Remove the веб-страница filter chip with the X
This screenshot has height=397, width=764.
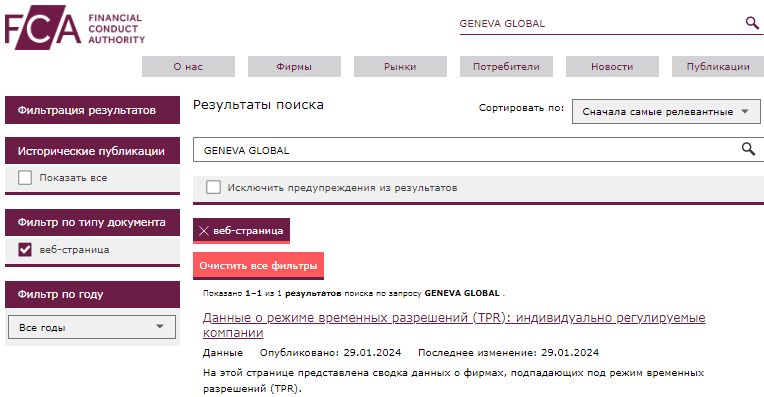point(204,231)
